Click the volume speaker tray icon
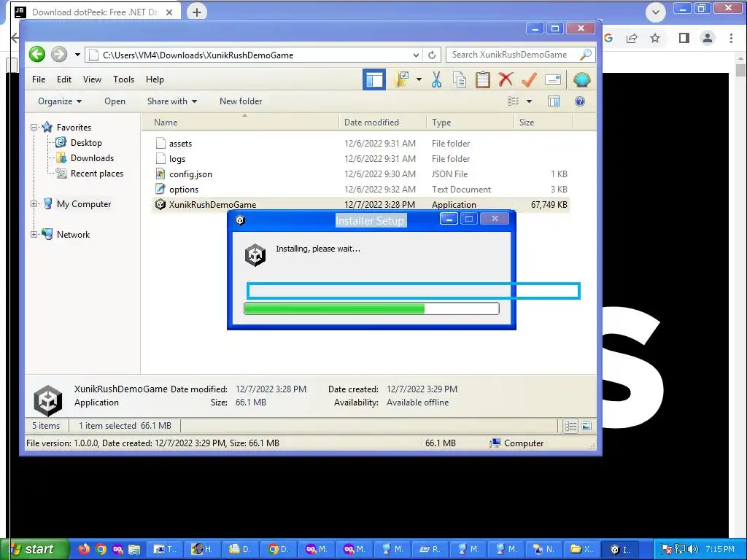 click(693, 549)
